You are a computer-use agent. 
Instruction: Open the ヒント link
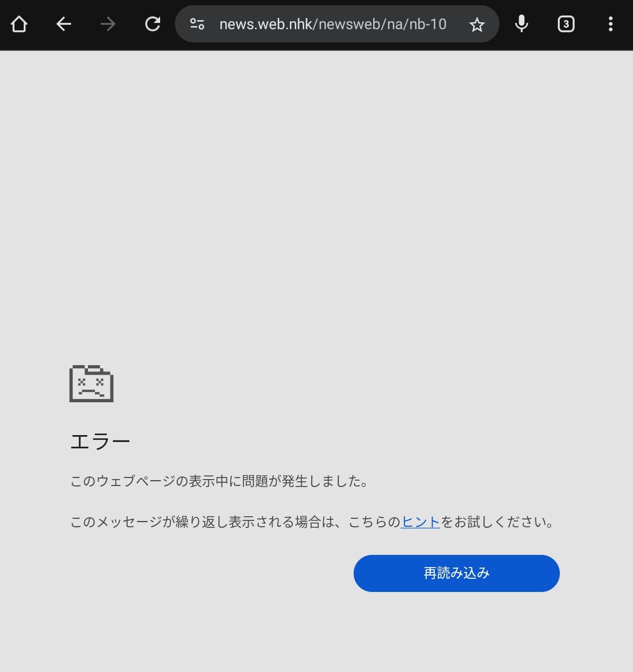pyautogui.click(x=420, y=522)
